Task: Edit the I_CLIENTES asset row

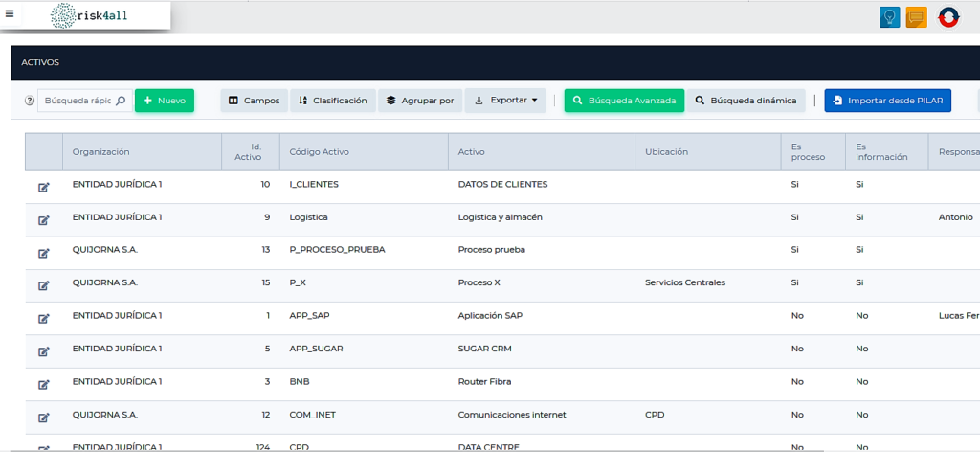Action: pos(44,187)
